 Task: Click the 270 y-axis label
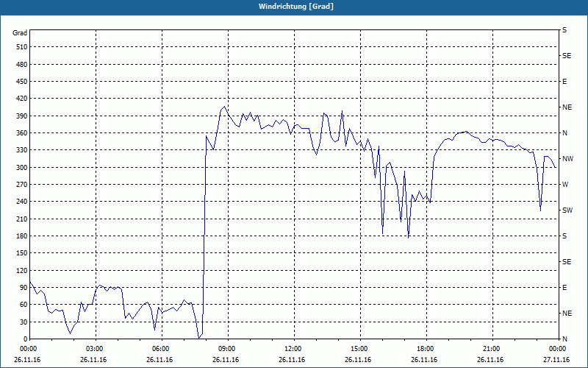[x=22, y=185]
